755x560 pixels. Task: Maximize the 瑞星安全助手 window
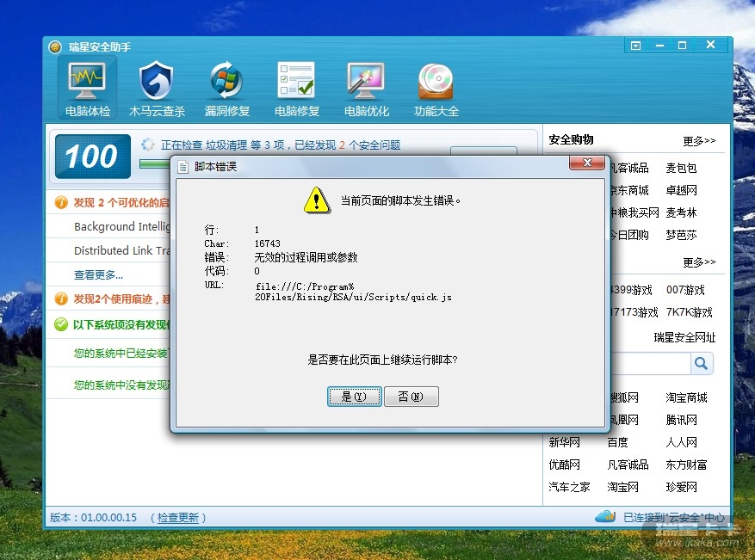tap(682, 46)
